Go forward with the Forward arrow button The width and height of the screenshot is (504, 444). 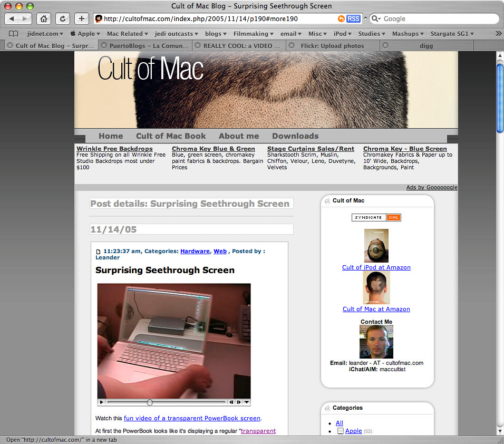[x=25, y=18]
